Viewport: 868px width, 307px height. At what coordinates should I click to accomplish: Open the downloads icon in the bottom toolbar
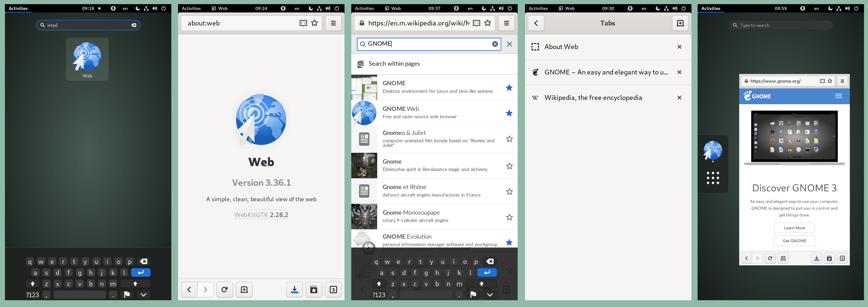[295, 289]
